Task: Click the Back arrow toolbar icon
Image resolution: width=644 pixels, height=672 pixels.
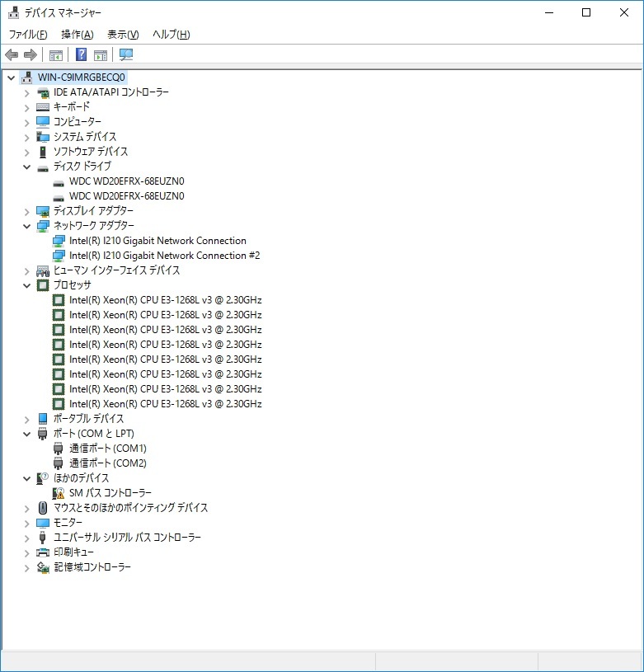Action: coord(12,55)
